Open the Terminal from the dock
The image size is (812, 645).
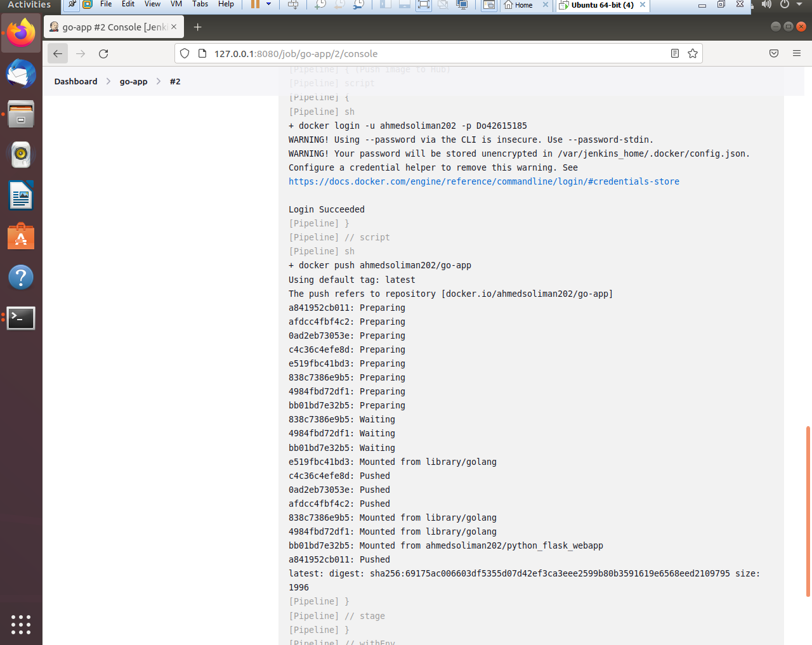click(x=21, y=318)
